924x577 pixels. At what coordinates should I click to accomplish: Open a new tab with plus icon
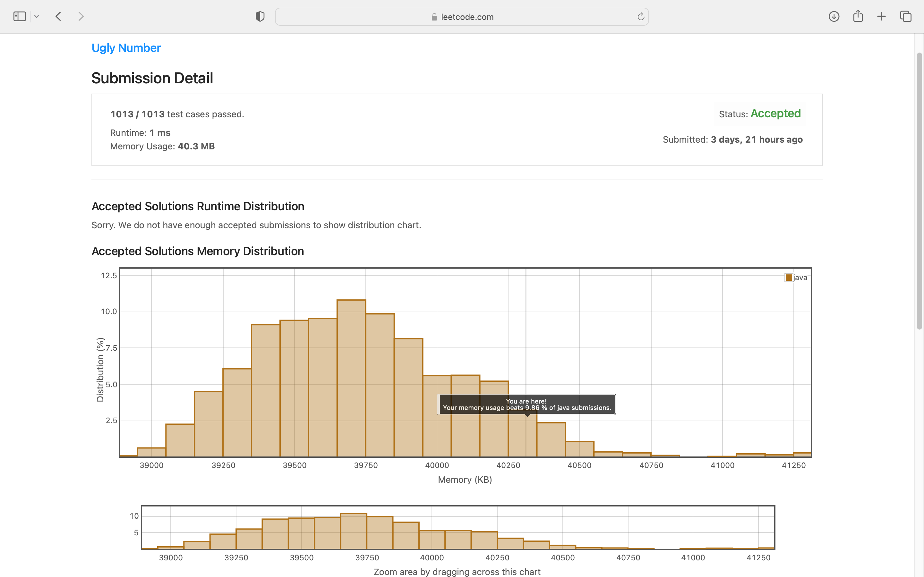881,16
